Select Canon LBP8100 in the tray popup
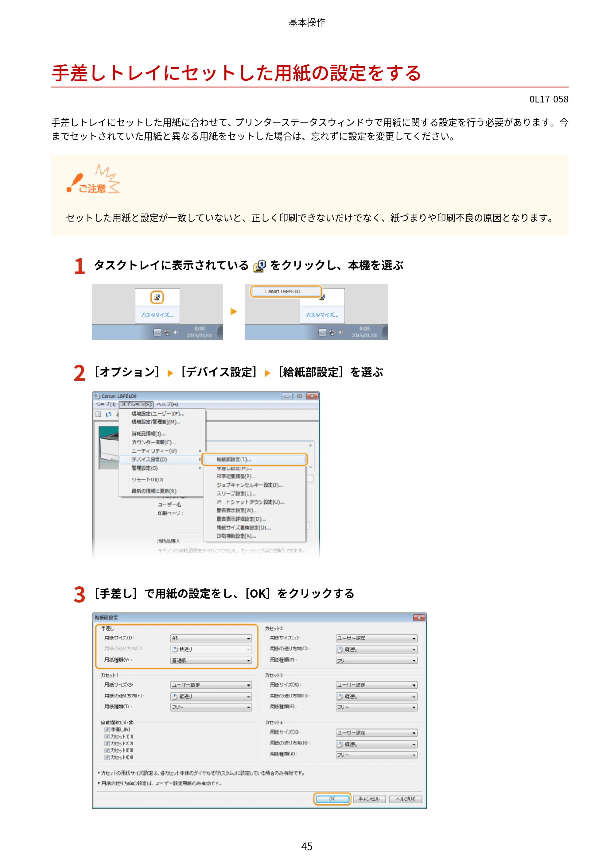 coord(286,291)
